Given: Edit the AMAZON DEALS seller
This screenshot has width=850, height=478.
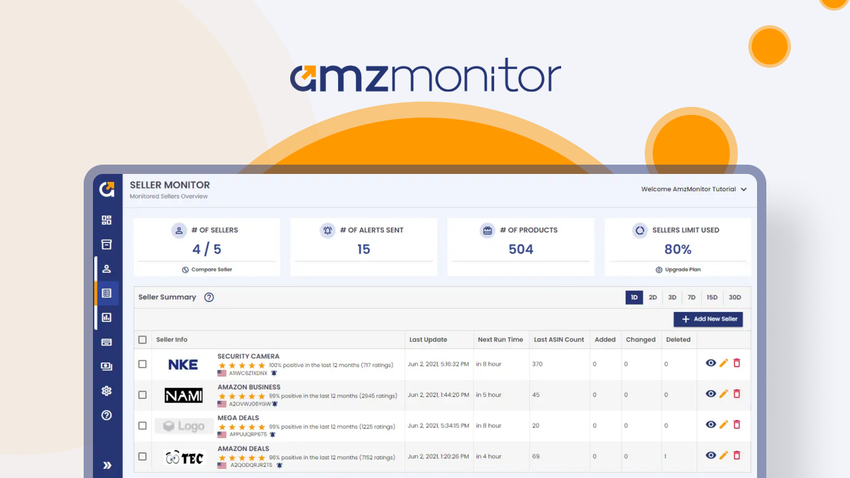Looking at the screenshot, I should (724, 456).
